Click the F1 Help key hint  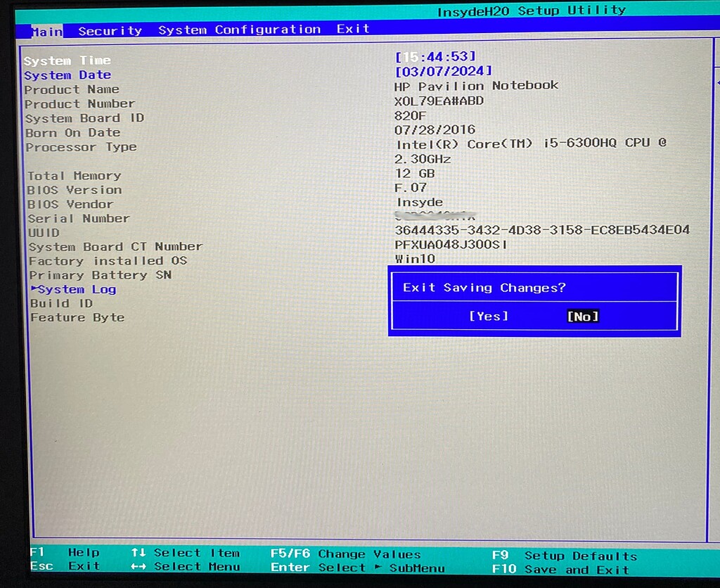[x=65, y=552]
